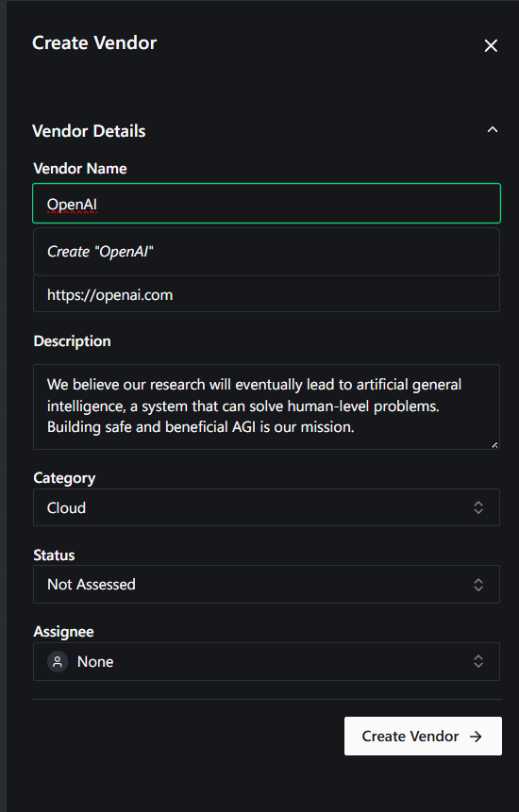The width and height of the screenshot is (519, 812).
Task: Click the Vendor Name label
Action: [x=80, y=168]
